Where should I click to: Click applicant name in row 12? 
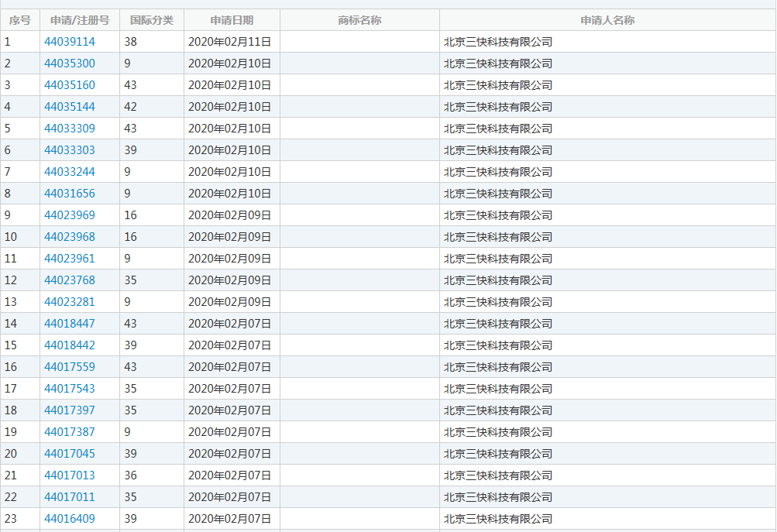tap(498, 280)
